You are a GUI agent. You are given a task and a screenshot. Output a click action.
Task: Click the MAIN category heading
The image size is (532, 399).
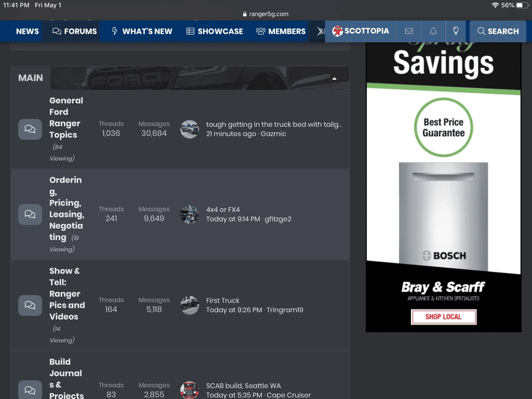(31, 78)
